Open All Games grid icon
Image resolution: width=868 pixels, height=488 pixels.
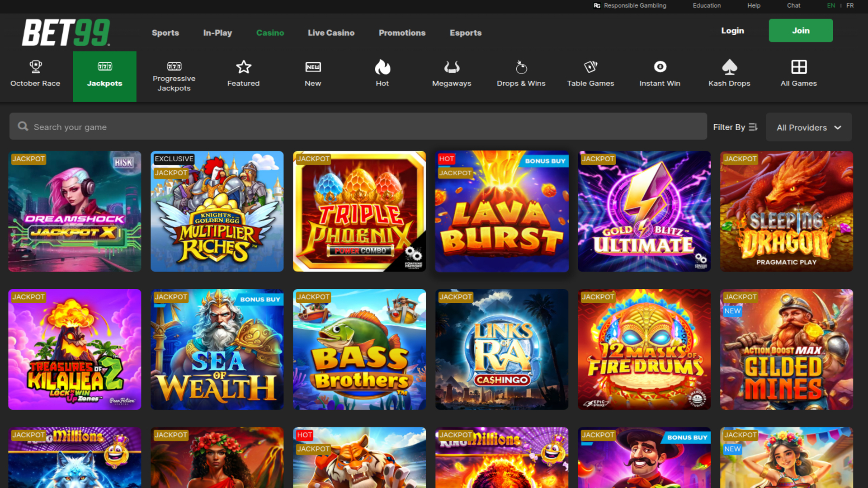point(798,67)
